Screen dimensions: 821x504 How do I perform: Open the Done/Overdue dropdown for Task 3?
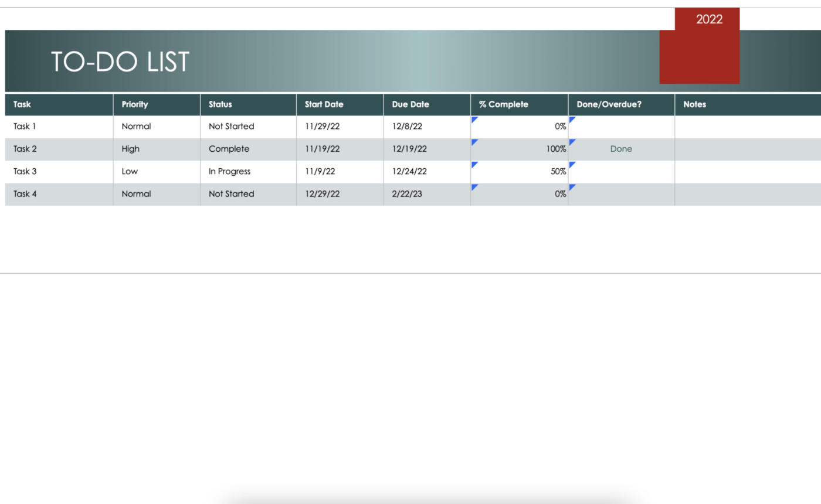tap(571, 166)
